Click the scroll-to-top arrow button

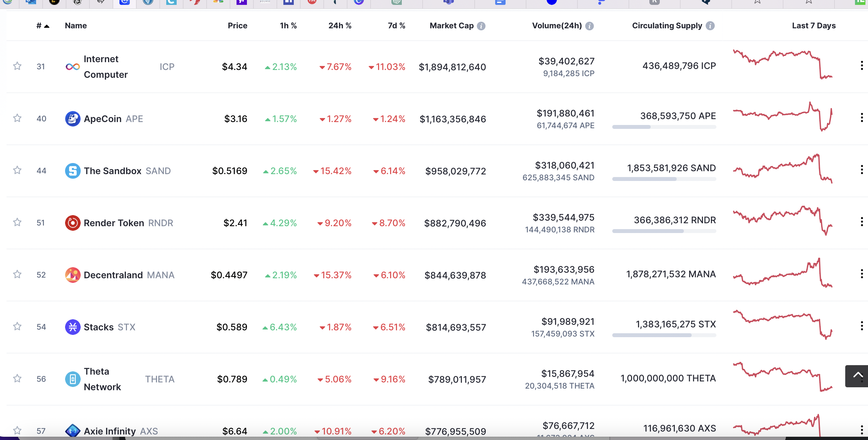click(x=857, y=375)
